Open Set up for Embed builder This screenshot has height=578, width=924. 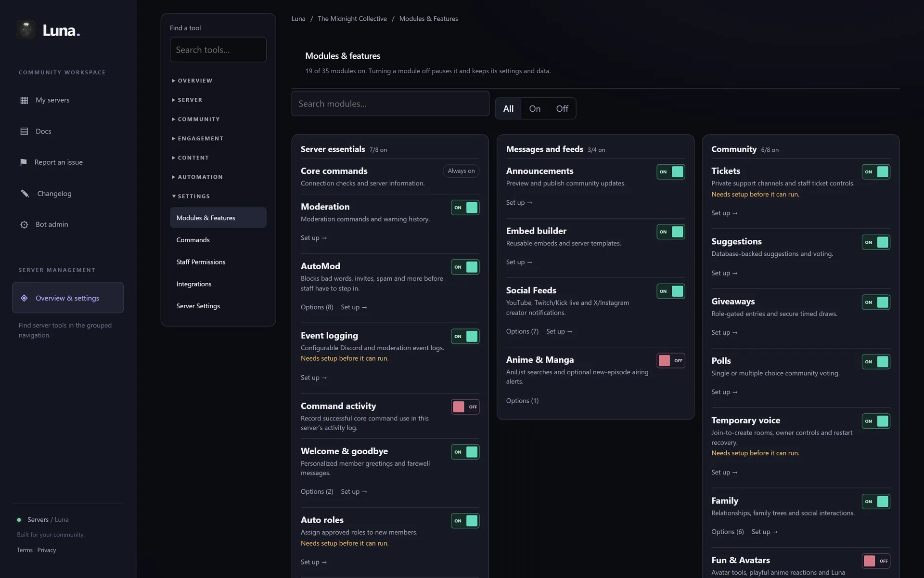pyautogui.click(x=519, y=262)
